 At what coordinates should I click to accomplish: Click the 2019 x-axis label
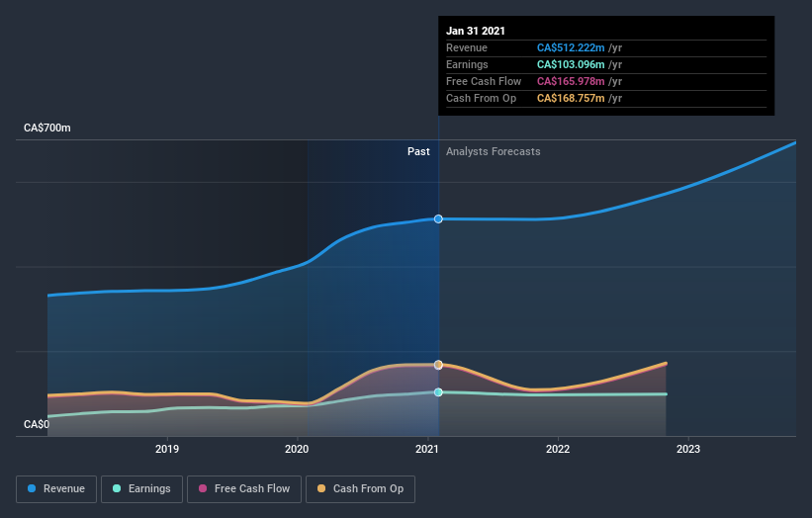point(167,449)
